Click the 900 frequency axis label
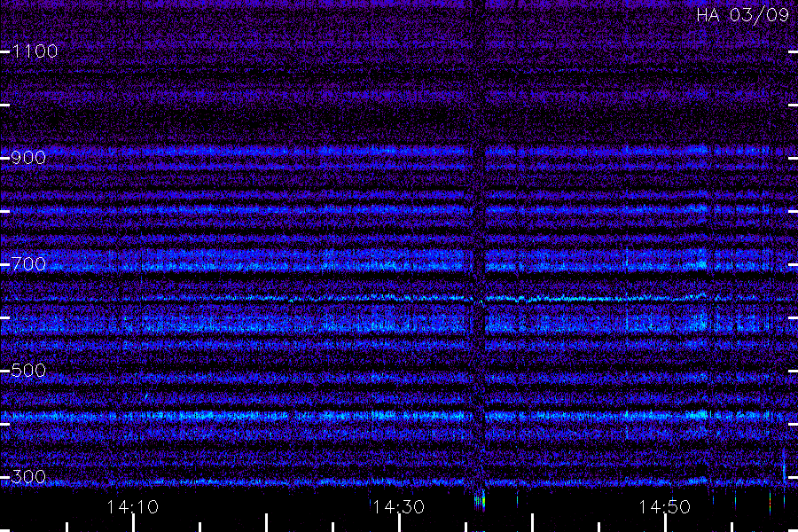 click(x=28, y=158)
